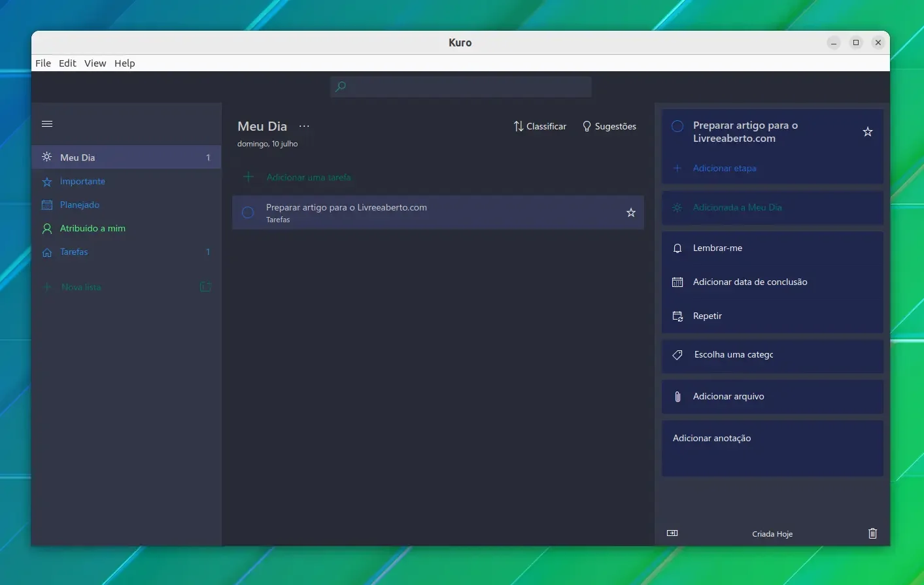Open the Importante list
Image resolution: width=924 pixels, height=585 pixels.
(x=126, y=181)
